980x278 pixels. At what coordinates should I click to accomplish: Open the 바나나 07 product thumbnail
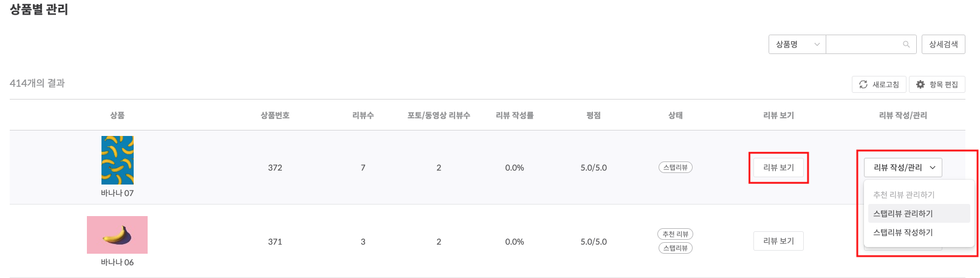117,160
